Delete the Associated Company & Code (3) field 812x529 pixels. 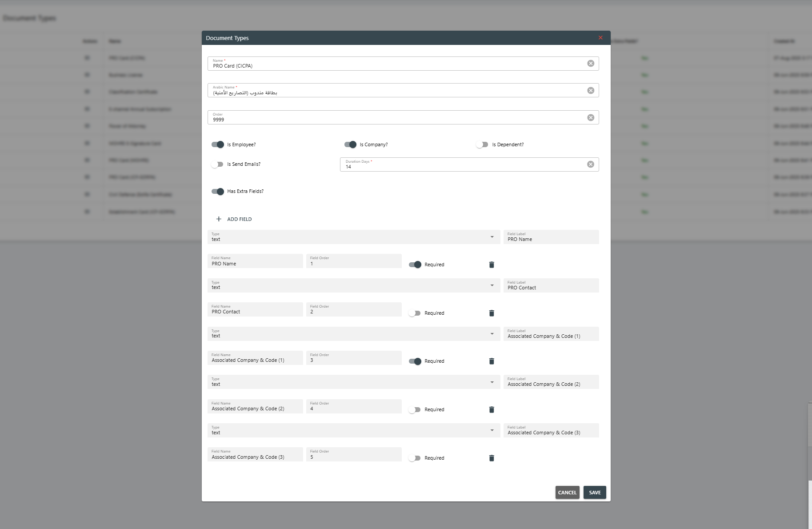coord(492,458)
